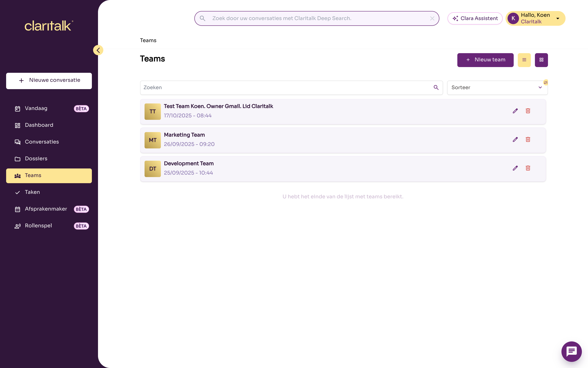
Task: Expand the Hallo, Koen account menu
Action: [535, 18]
